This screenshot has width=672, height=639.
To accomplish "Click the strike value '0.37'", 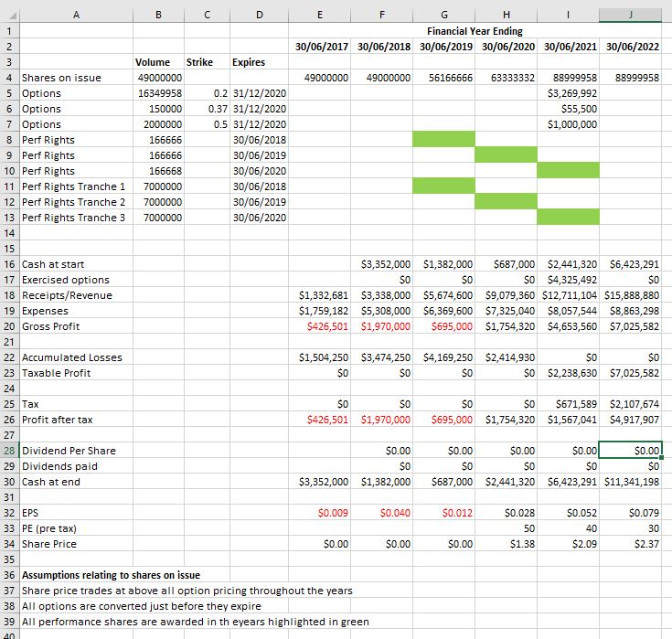I will point(208,109).
